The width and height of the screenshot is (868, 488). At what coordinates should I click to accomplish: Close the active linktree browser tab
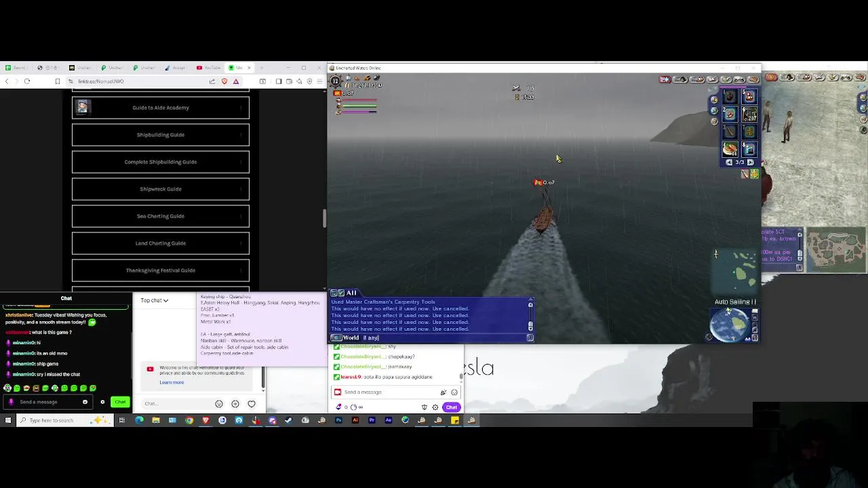(x=250, y=68)
